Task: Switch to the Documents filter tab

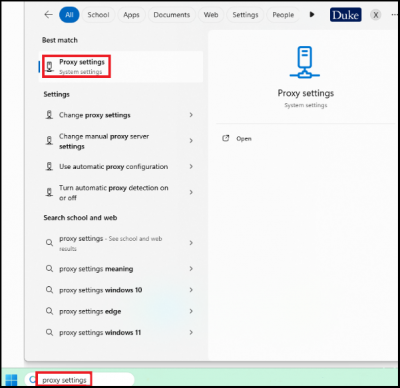Action: [x=172, y=15]
